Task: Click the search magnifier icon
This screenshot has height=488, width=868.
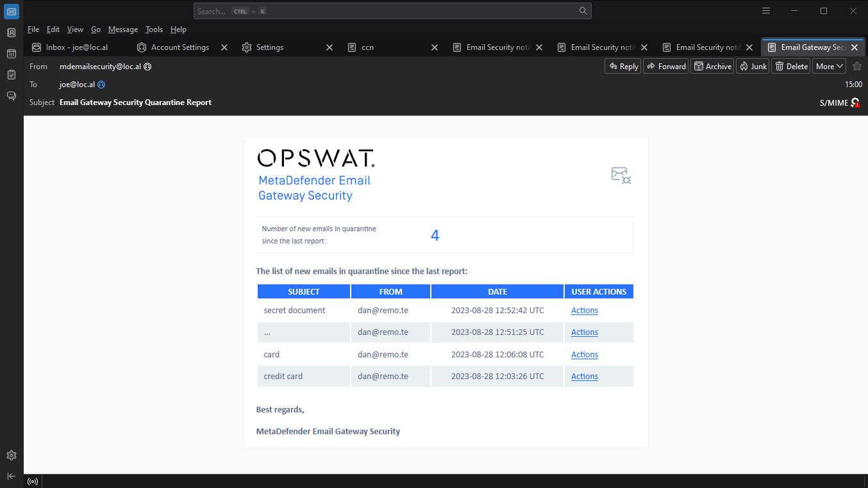Action: 583,11
